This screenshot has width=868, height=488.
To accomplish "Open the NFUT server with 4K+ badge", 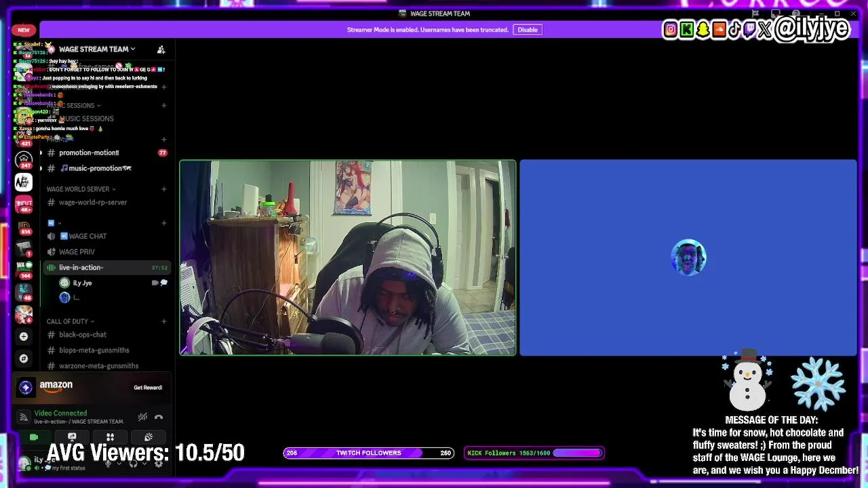I will click(24, 205).
